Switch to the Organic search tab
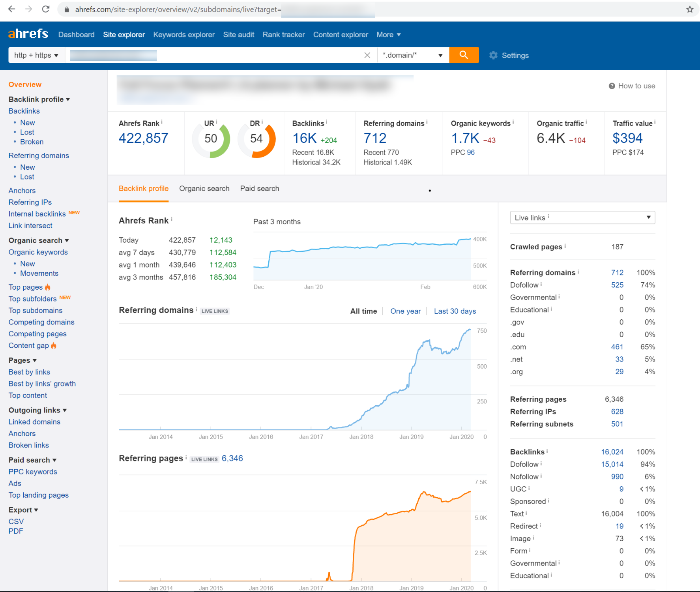This screenshot has width=700, height=592. pos(204,189)
